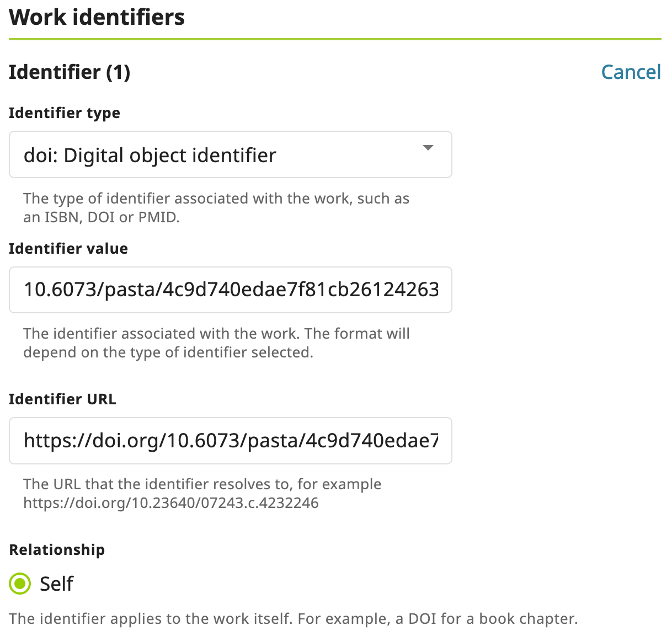Click the "Identifier type" field label
The width and height of the screenshot is (672, 631).
pyautogui.click(x=65, y=113)
